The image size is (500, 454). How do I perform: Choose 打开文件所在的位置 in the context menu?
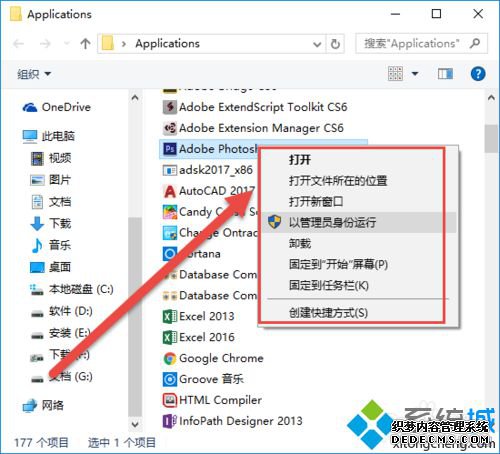click(338, 181)
